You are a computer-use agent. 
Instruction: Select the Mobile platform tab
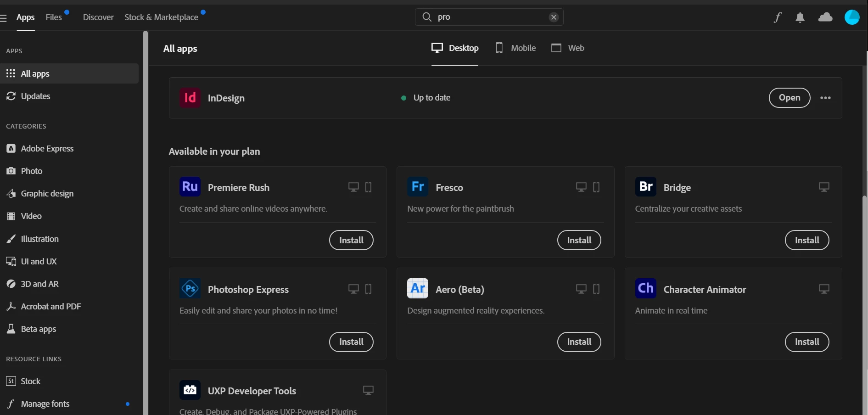[515, 48]
